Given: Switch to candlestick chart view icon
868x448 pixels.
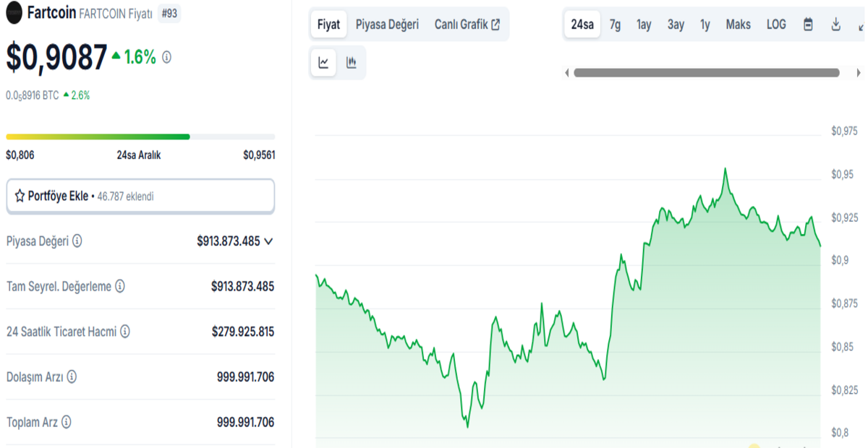Looking at the screenshot, I should pos(352,63).
